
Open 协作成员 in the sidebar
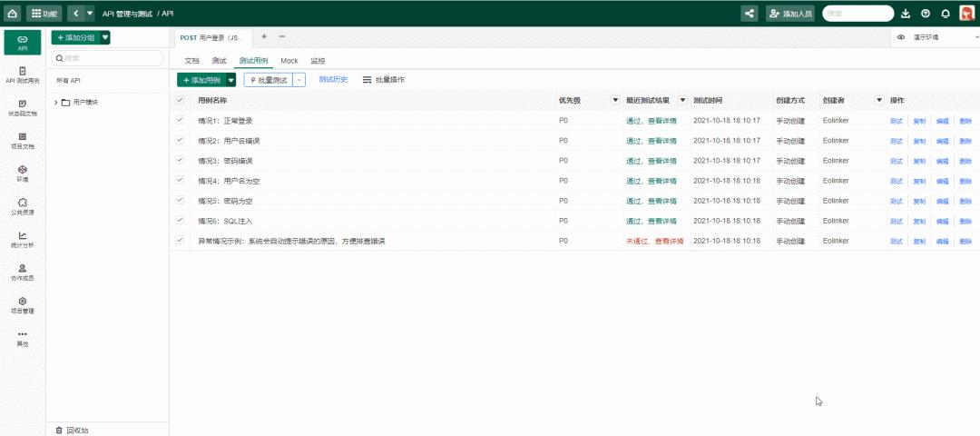pyautogui.click(x=23, y=272)
